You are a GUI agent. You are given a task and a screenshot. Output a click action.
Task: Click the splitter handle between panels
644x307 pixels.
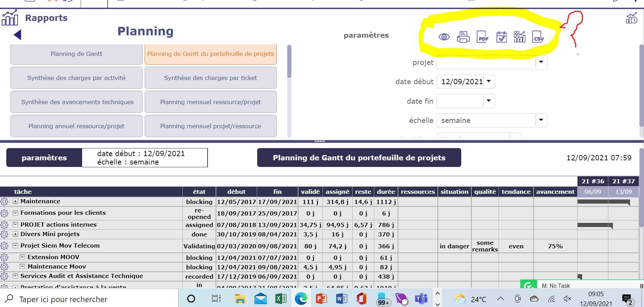(x=320, y=141)
